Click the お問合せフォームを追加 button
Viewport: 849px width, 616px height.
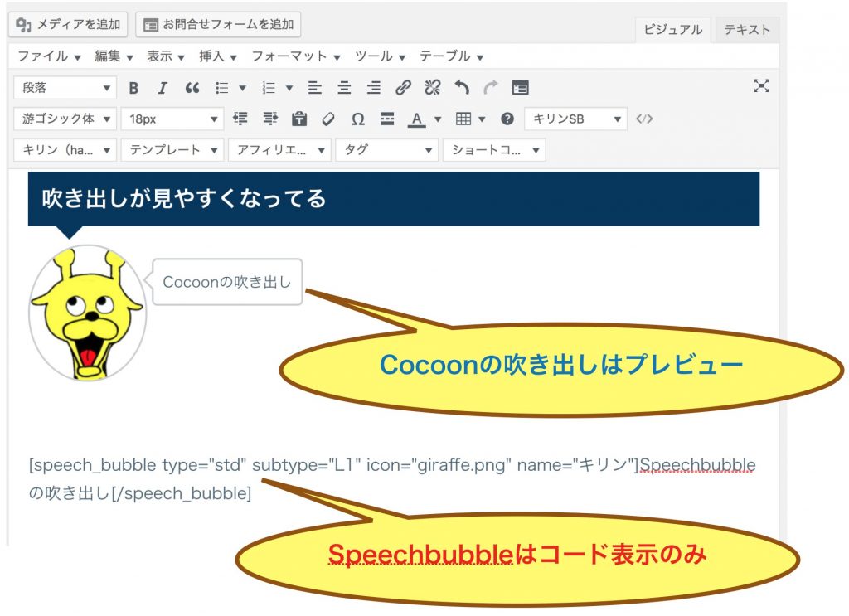[x=219, y=25]
